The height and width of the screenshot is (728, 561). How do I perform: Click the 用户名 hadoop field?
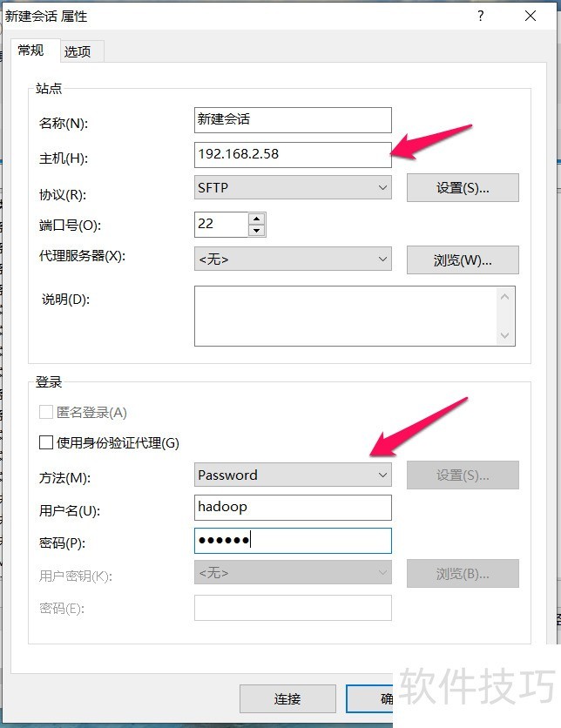coord(293,507)
